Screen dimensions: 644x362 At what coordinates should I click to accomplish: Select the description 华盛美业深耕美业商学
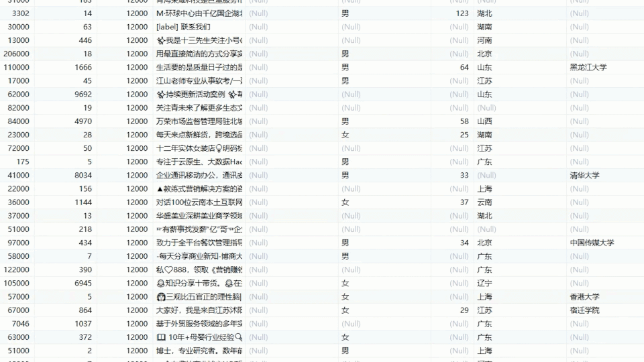pos(199,216)
